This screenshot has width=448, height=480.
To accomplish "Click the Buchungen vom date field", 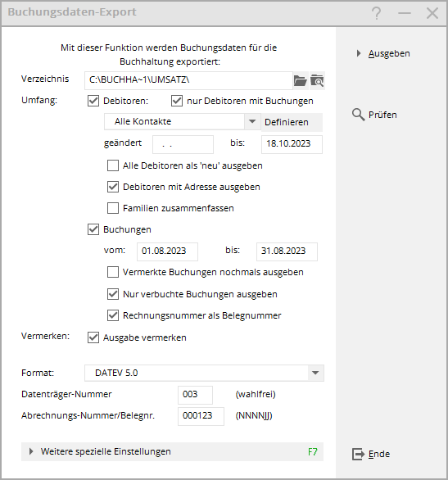I will pos(167,251).
